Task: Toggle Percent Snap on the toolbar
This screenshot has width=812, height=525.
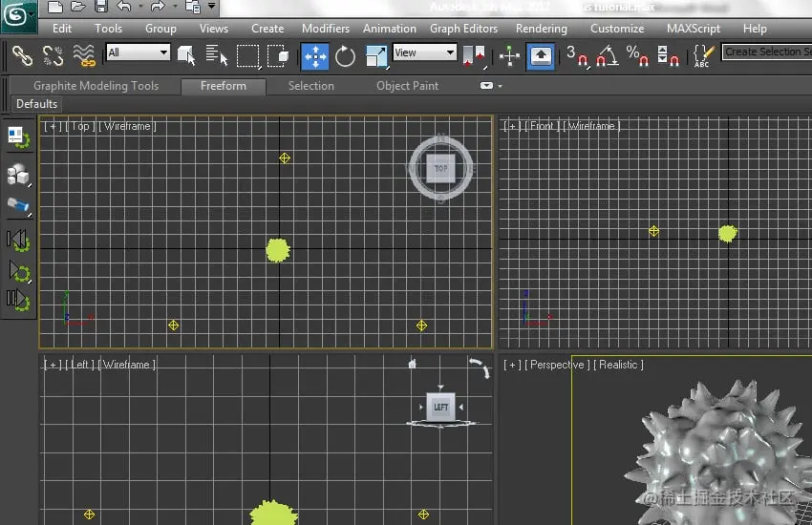Action: pyautogui.click(x=637, y=56)
